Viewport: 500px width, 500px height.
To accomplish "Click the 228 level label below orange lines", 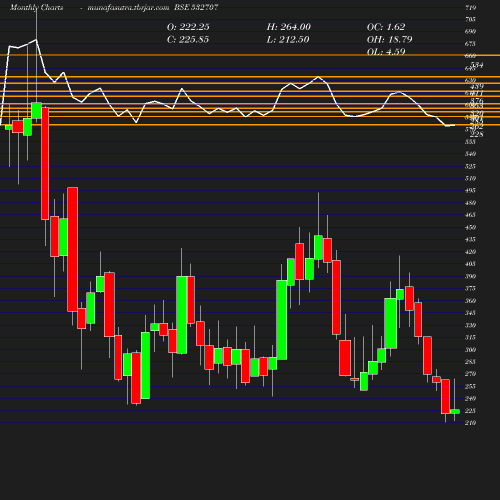I will pos(477,134).
